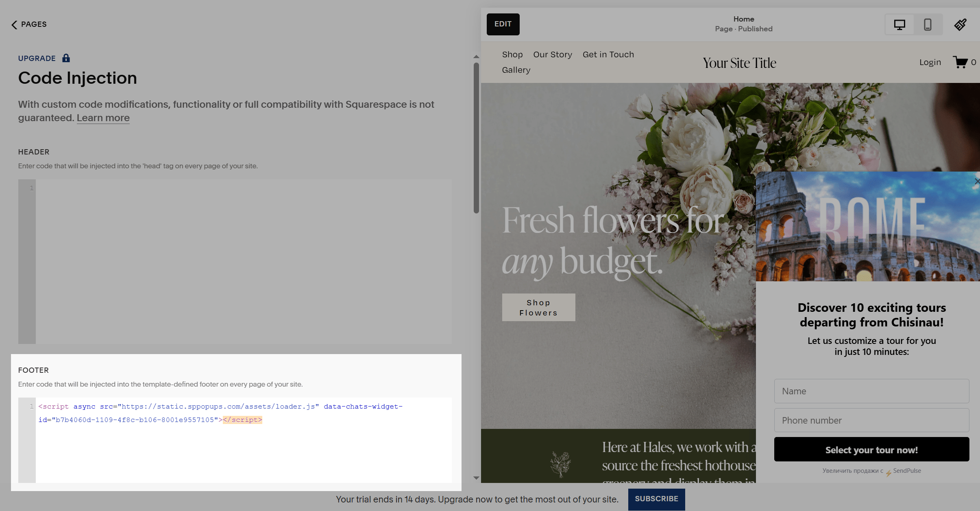The width and height of the screenshot is (980, 511).
Task: Switch to desktop preview view
Action: (x=899, y=25)
